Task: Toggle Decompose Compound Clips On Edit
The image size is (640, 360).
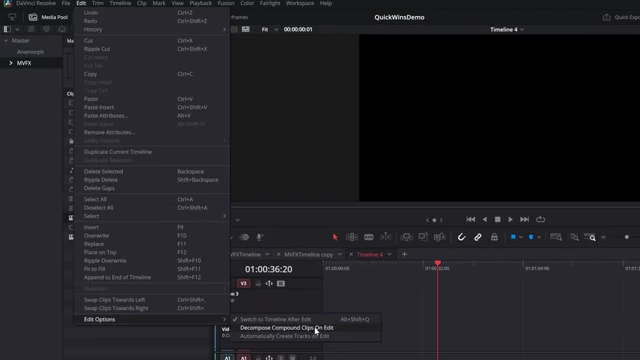Action: [306, 328]
